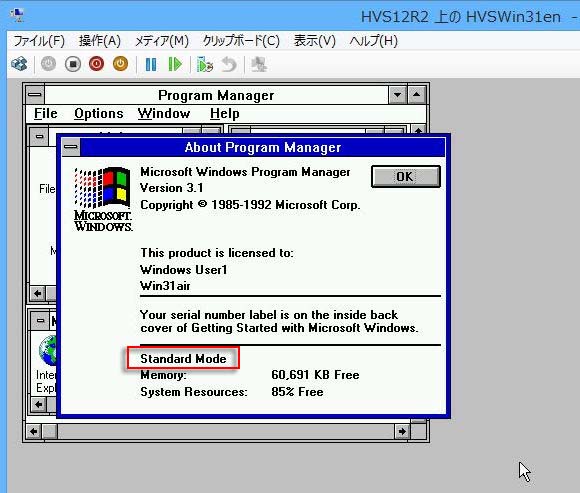Viewport: 580px width, 493px height.
Task: Click Program Manager's right scroll arrow
Action: point(402,431)
